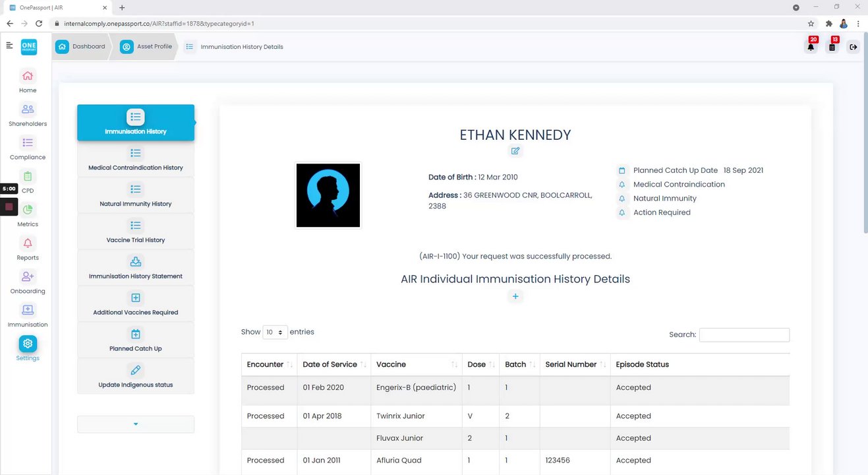Select Immunisation History tab
Viewport: 868px width, 475px height.
click(136, 123)
